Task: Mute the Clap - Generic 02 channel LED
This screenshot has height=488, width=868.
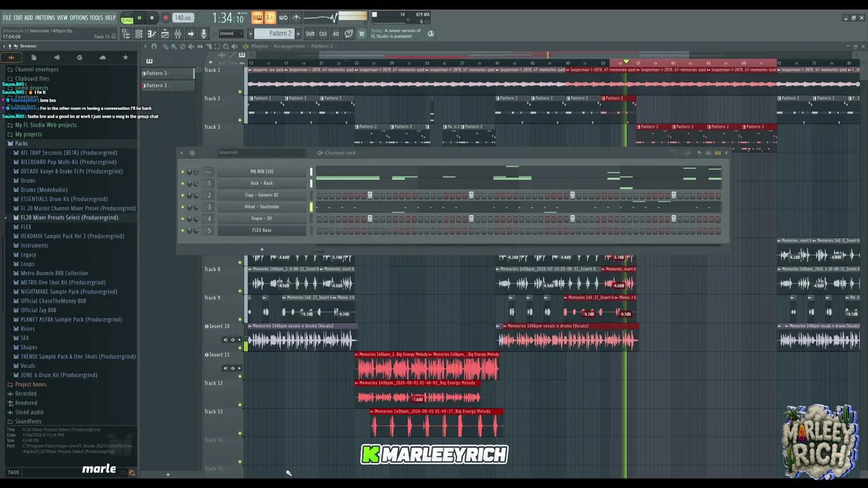Action: 182,195
